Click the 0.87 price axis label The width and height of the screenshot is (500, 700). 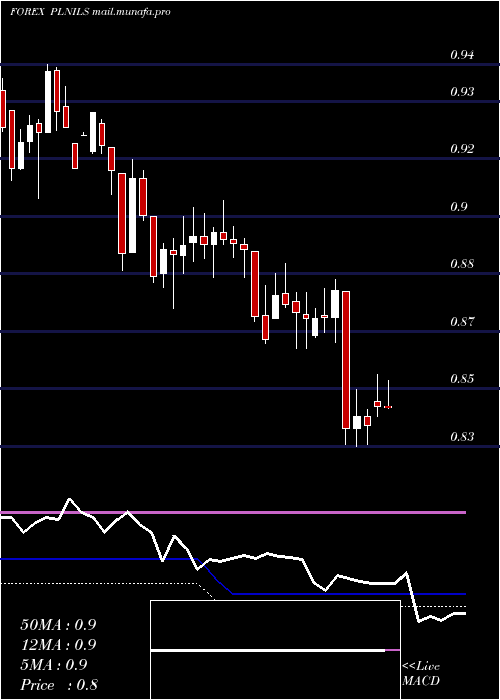pos(462,321)
